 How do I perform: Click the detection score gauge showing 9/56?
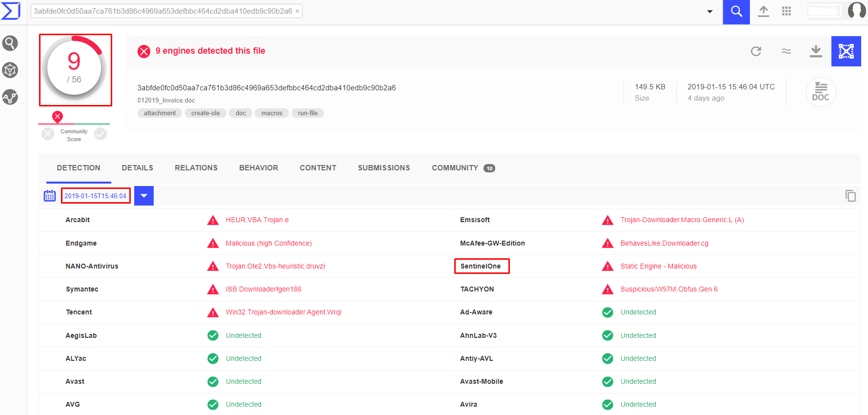point(75,69)
